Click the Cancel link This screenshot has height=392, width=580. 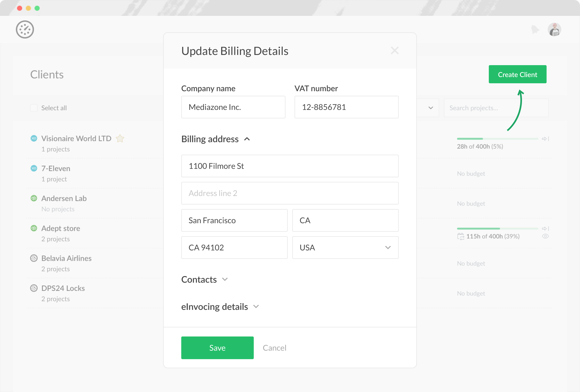[x=274, y=348]
